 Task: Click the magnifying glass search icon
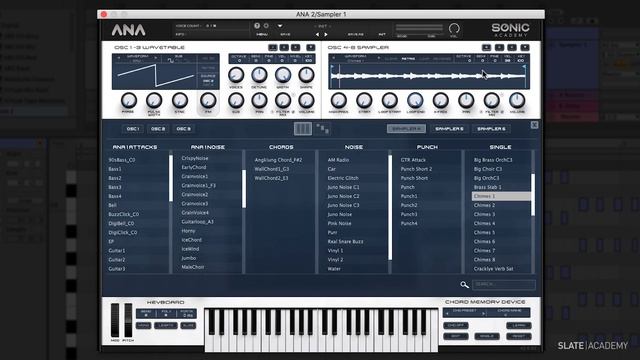tap(464, 284)
